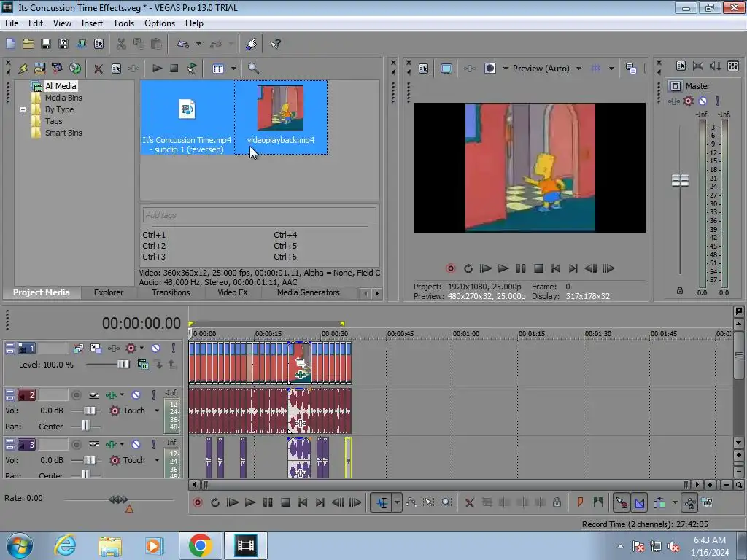The image size is (747, 560).
Task: Click the Undo arrow icon
Action: coord(183,44)
